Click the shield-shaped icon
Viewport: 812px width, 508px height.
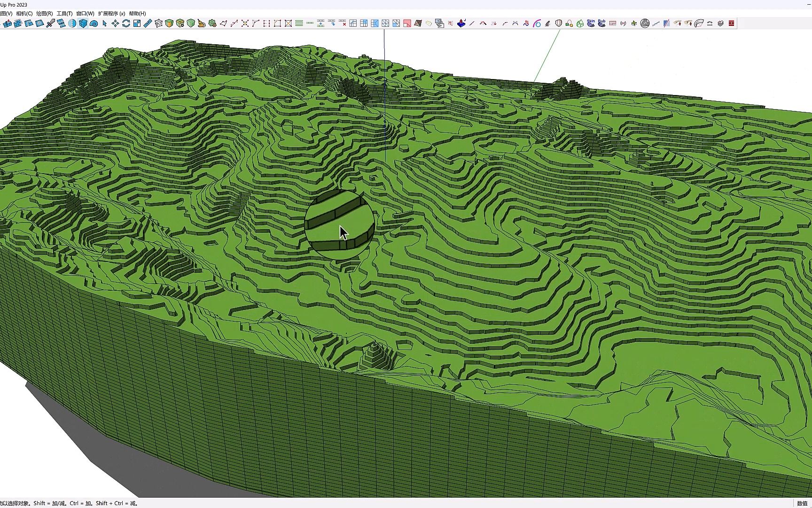[558, 23]
